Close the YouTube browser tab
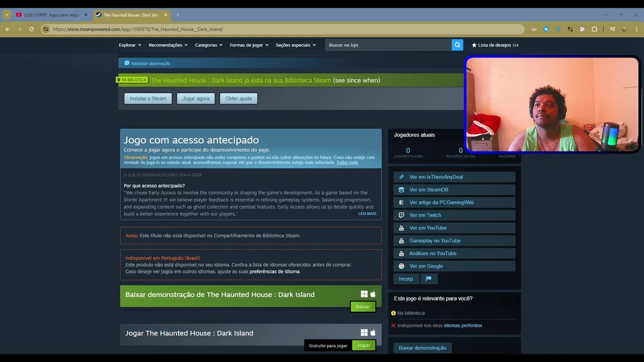This screenshot has height=362, width=644. point(86,15)
